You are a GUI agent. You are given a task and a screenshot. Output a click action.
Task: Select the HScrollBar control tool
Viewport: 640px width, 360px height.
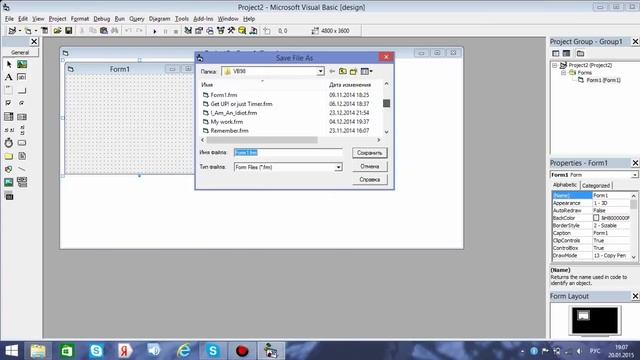click(9, 130)
